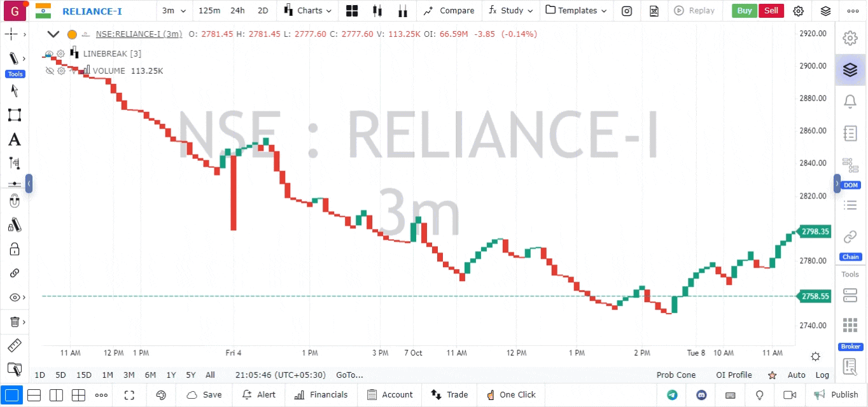This screenshot has height=407, width=868.
Task: Select the 1M range tab
Action: [108, 375]
